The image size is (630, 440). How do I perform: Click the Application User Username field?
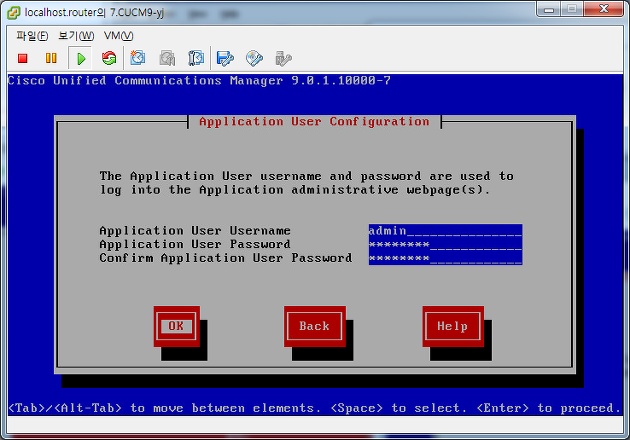[446, 231]
